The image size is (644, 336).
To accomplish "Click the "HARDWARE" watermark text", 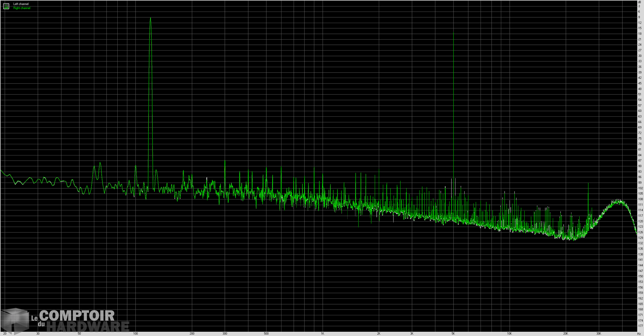I will click(88, 327).
